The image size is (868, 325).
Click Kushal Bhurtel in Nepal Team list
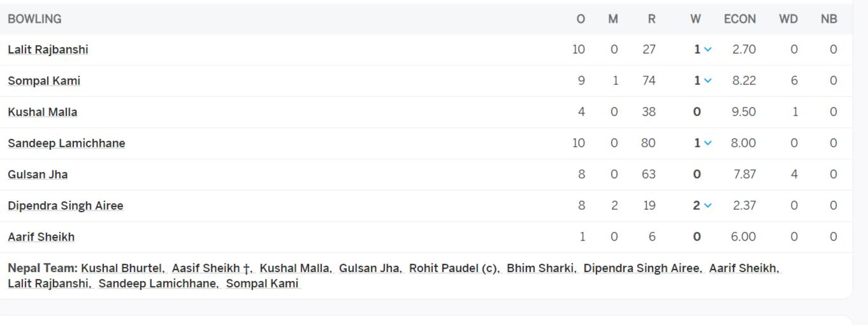123,268
